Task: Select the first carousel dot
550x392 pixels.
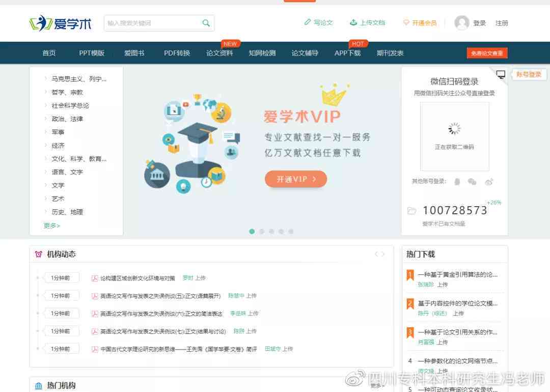Action: 252,232
